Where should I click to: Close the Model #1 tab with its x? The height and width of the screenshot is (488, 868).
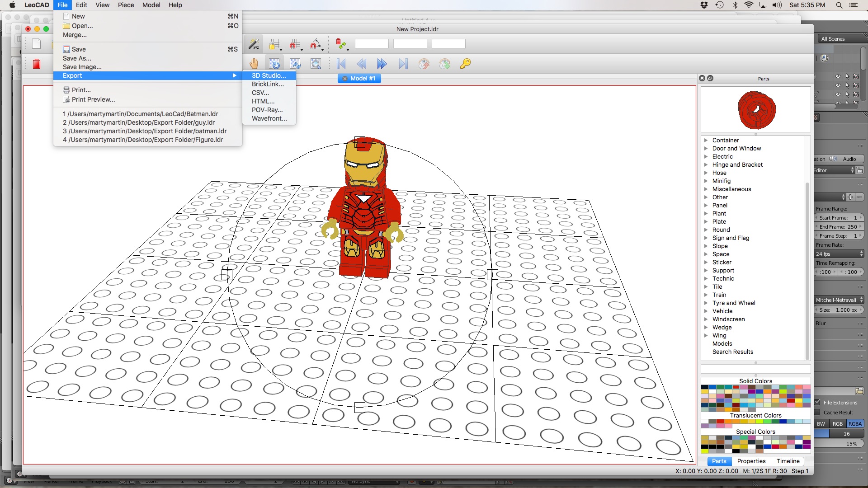(345, 79)
